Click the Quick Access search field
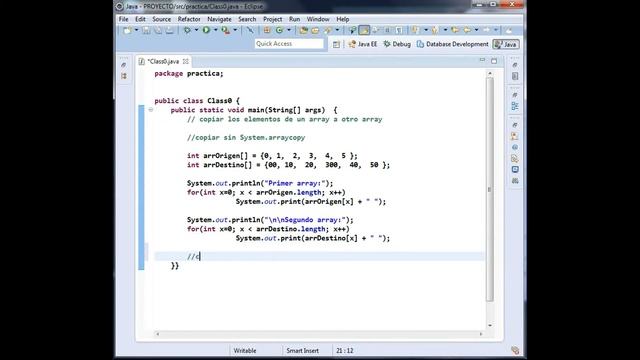This screenshot has height=360, width=640. 289,44
